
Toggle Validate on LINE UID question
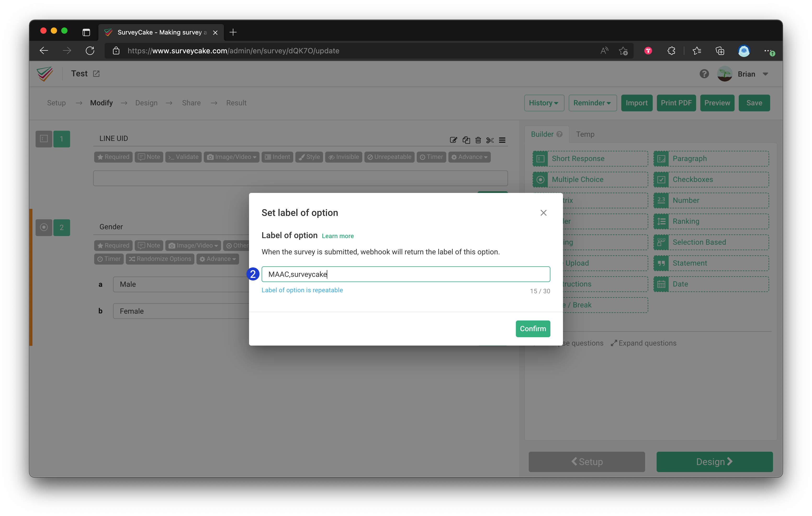pos(183,157)
